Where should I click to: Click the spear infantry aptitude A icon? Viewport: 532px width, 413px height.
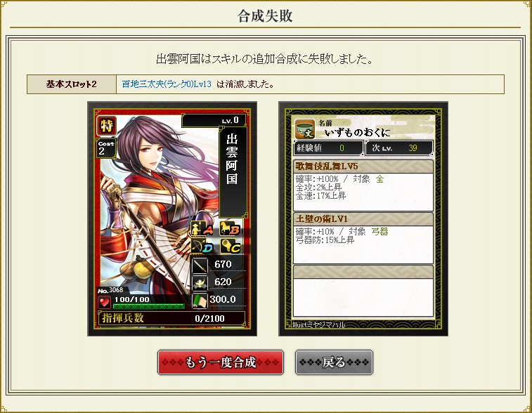pos(202,229)
